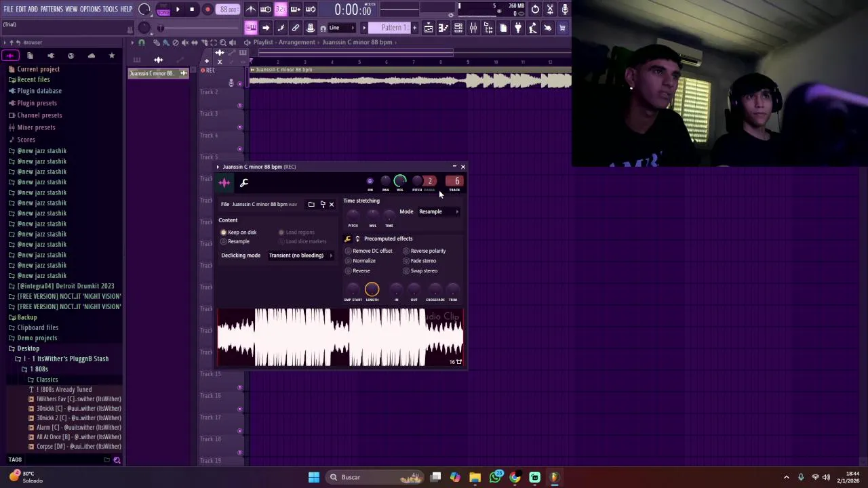Browse for sample file with folder icon

[311, 204]
